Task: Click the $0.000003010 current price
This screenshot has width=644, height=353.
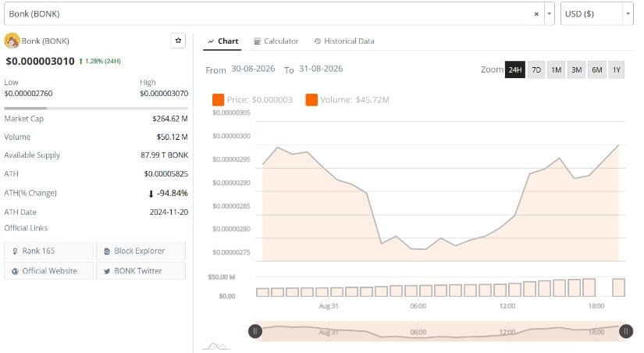Action: click(x=41, y=61)
